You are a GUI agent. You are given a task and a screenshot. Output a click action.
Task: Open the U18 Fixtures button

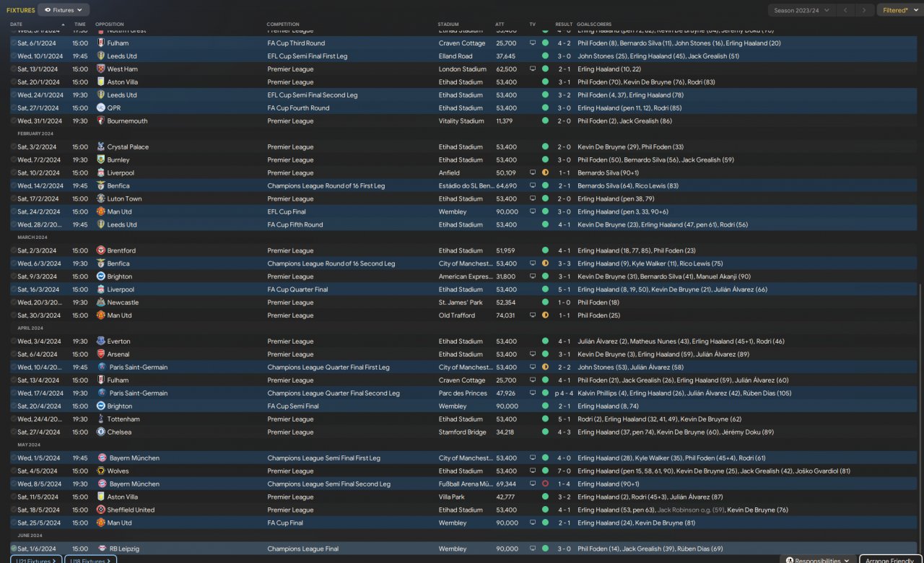pos(90,560)
